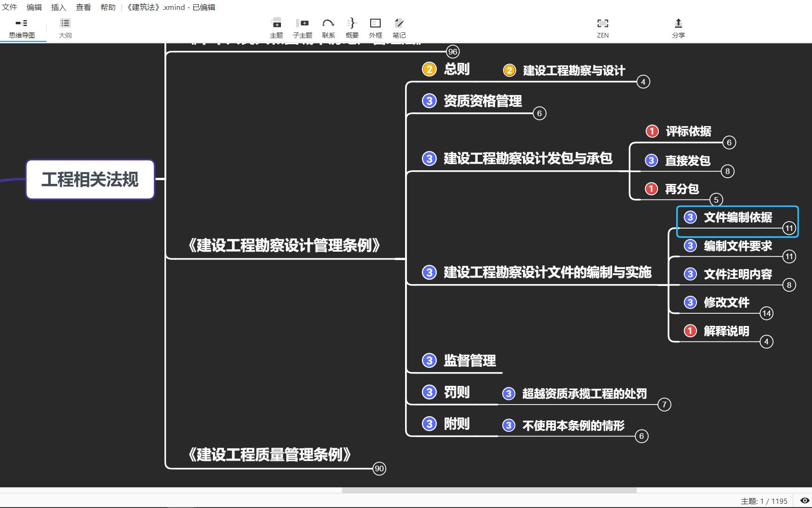
Task: Click priority 3 marker on 直接发包
Action: click(x=651, y=160)
